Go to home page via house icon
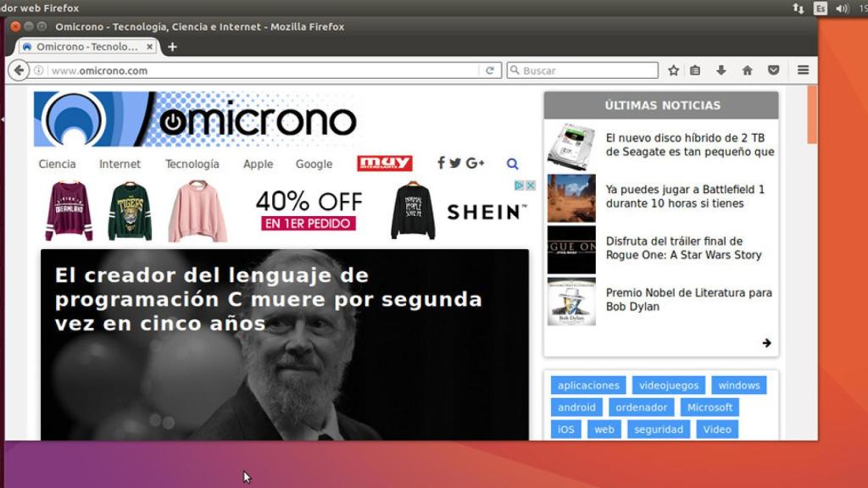This screenshot has width=868, height=488. pyautogui.click(x=747, y=70)
